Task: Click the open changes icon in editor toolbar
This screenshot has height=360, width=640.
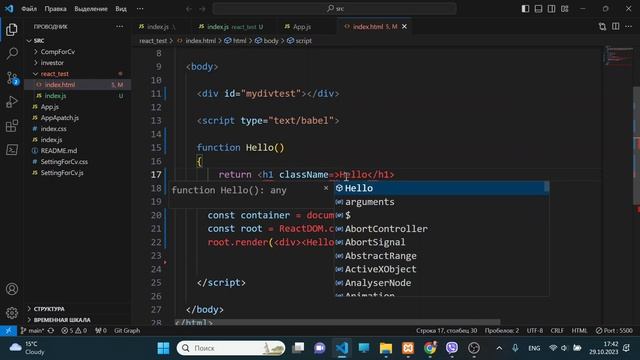Action: 602,27
